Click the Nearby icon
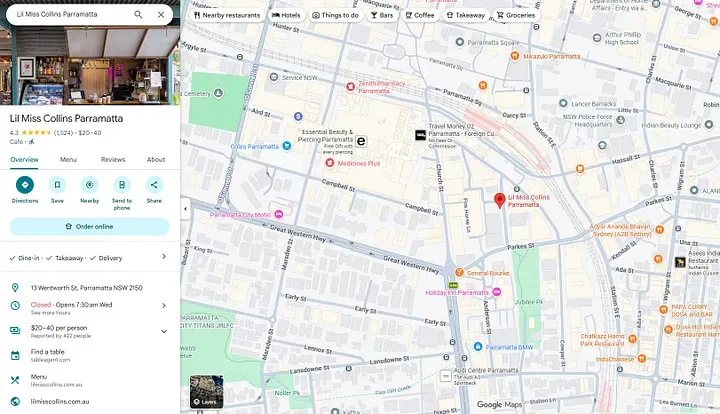 pyautogui.click(x=90, y=185)
